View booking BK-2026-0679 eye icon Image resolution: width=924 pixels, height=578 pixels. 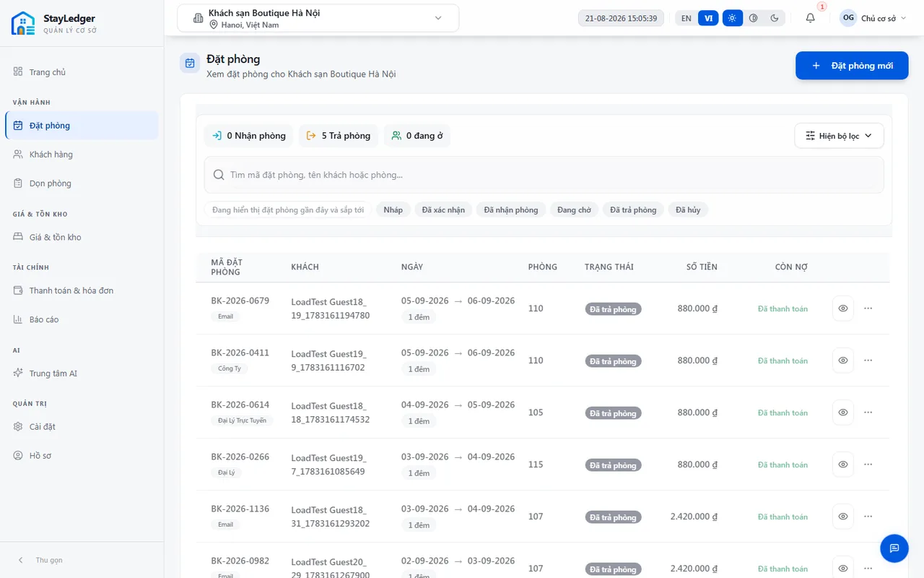coord(843,309)
